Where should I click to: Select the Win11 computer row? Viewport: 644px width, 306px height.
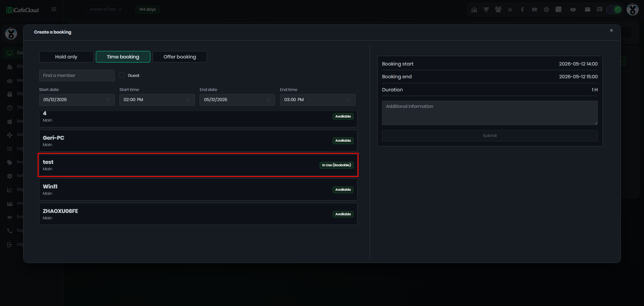pos(198,189)
